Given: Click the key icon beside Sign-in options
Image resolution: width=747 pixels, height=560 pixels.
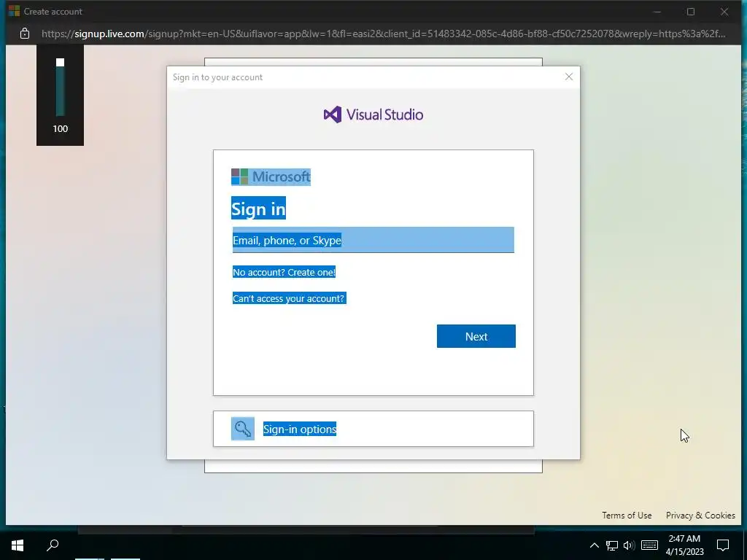Looking at the screenshot, I should 243,429.
